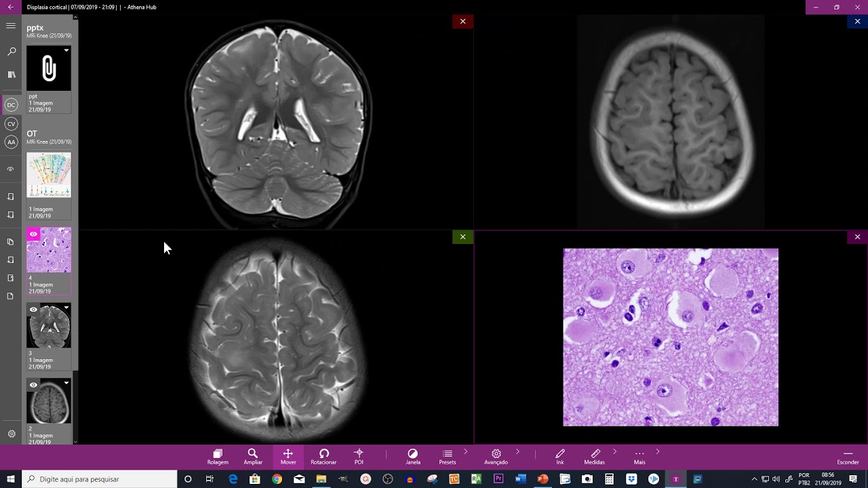Close the histology image viewport
The width and height of the screenshot is (868, 488).
click(857, 237)
